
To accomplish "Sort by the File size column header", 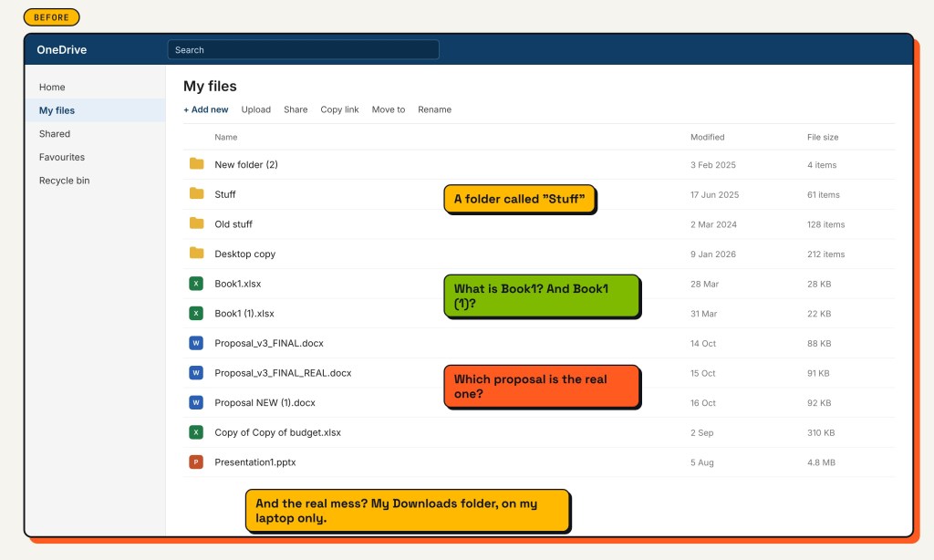I will click(x=823, y=137).
